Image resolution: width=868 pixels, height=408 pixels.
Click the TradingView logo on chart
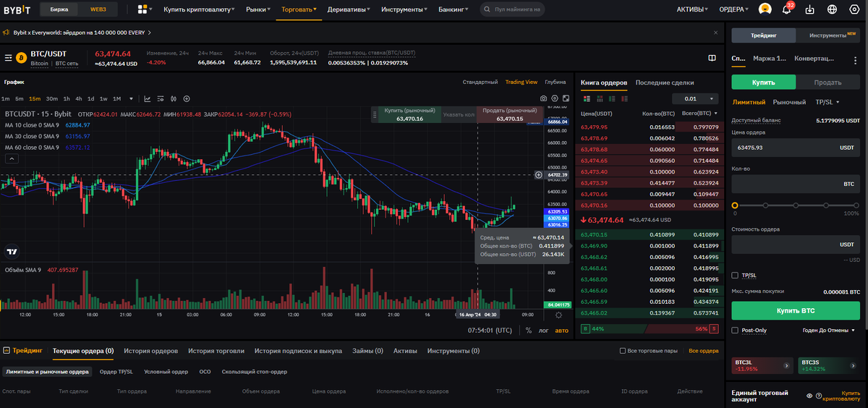12,252
